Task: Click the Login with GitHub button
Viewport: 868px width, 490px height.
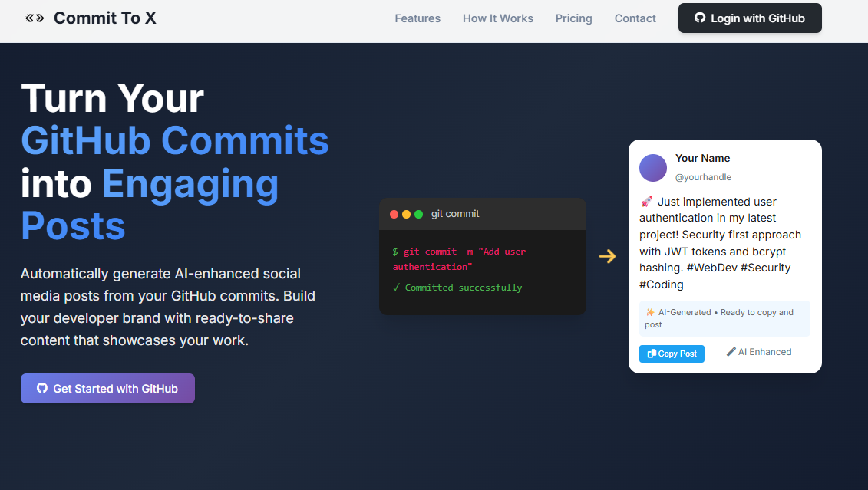Action: [x=750, y=18]
